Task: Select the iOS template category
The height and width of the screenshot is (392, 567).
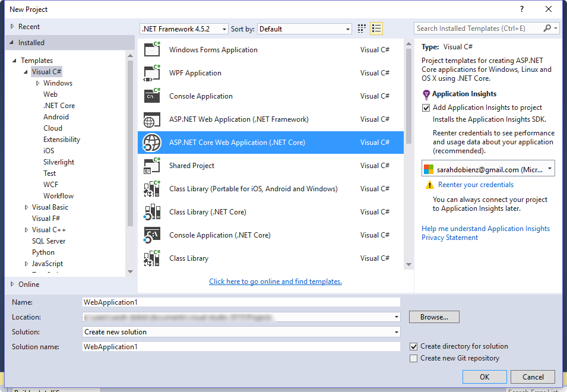Action: click(49, 151)
